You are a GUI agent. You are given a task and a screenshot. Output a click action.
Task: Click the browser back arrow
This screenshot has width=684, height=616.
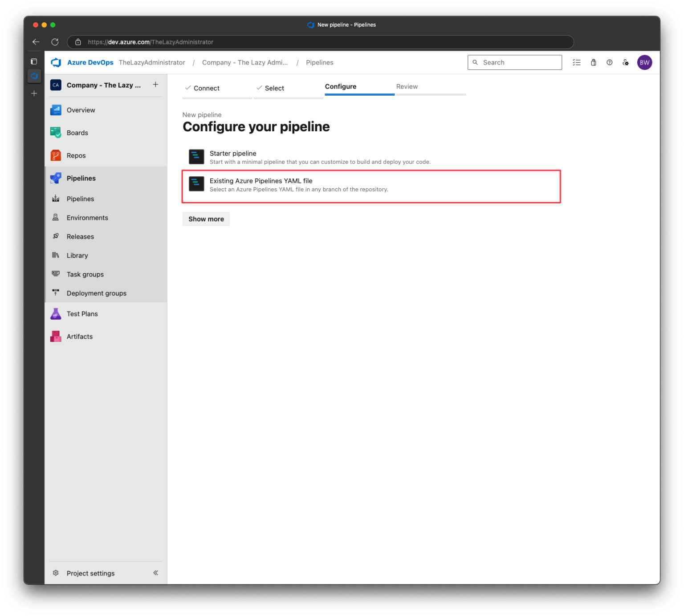(36, 42)
